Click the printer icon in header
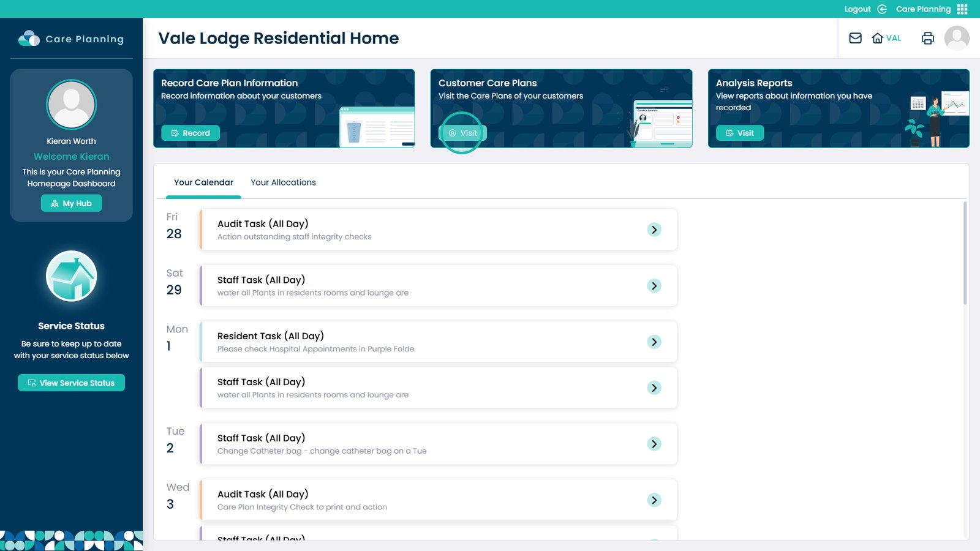The image size is (980, 551). pos(927,38)
